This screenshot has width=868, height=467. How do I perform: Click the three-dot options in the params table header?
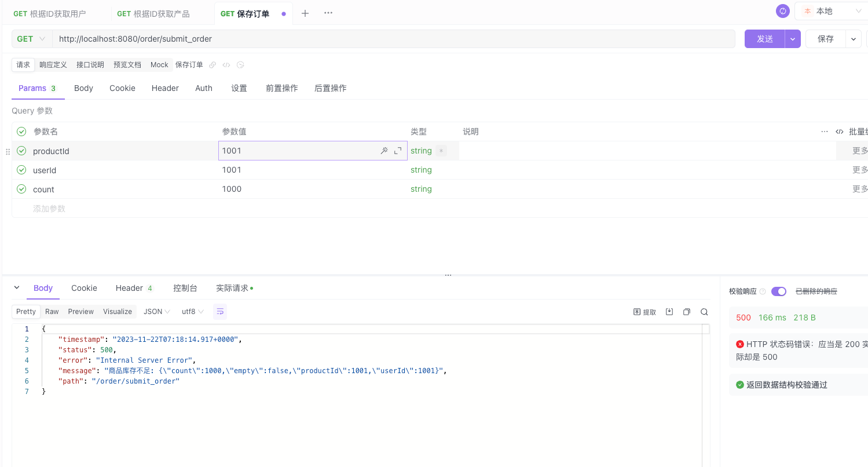(825, 132)
